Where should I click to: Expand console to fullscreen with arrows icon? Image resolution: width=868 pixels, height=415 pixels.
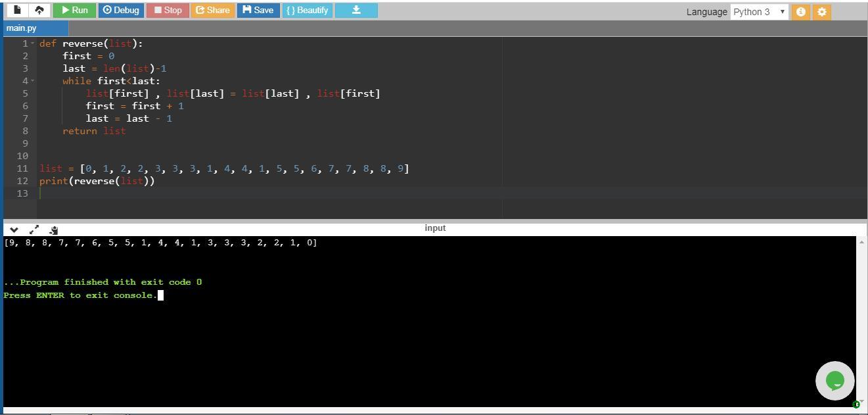34,230
